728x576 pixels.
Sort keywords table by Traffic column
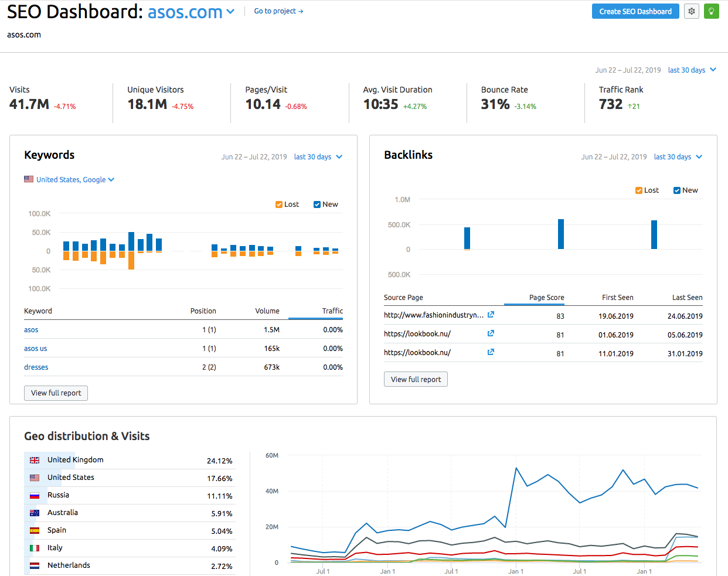click(x=332, y=311)
